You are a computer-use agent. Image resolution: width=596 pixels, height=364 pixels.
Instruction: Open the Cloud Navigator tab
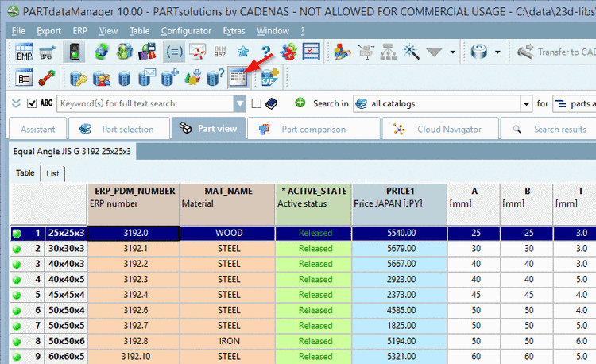click(440, 130)
